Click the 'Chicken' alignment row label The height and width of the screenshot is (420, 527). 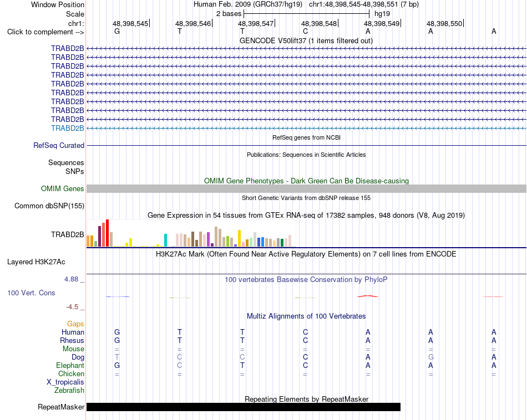pos(71,373)
